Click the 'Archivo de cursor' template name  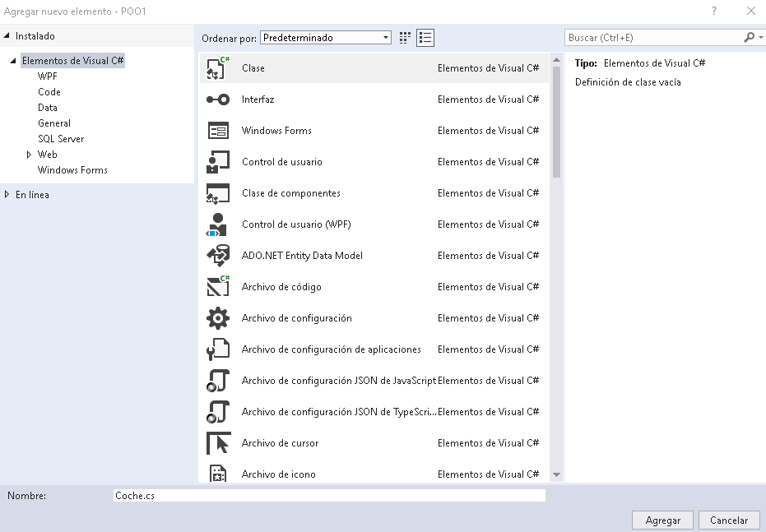[x=280, y=443]
